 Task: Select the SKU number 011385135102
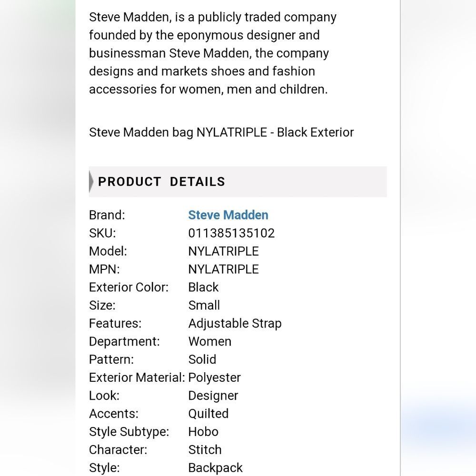pyautogui.click(x=231, y=233)
